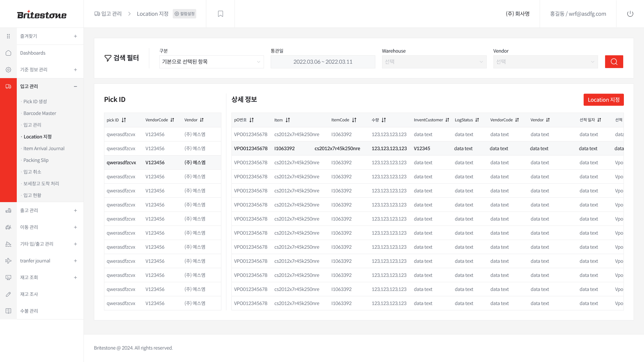This screenshot has height=362, width=644.
Task: Click the red Location 지정 button
Action: coord(603,100)
